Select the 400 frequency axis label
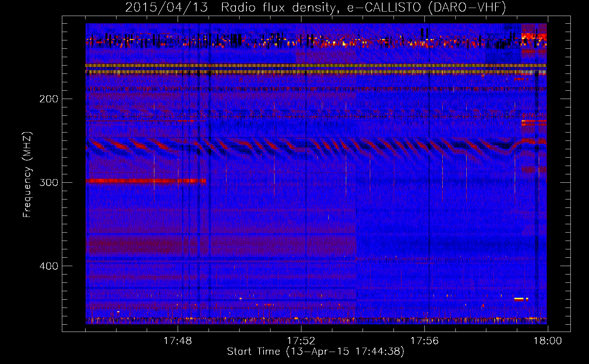 pos(48,266)
